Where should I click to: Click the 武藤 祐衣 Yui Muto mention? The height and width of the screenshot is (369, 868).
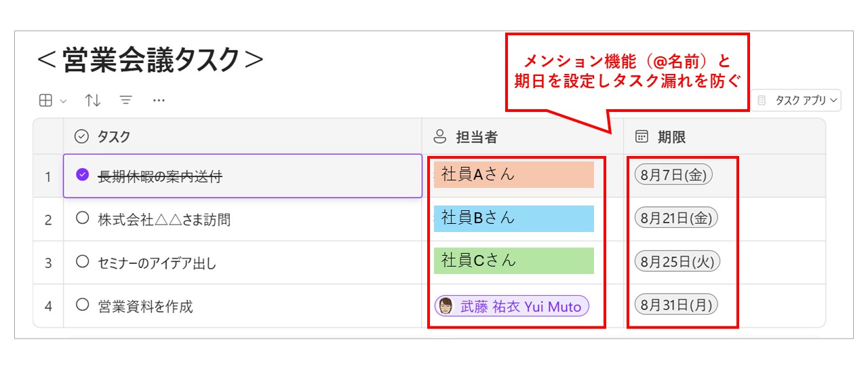point(512,307)
